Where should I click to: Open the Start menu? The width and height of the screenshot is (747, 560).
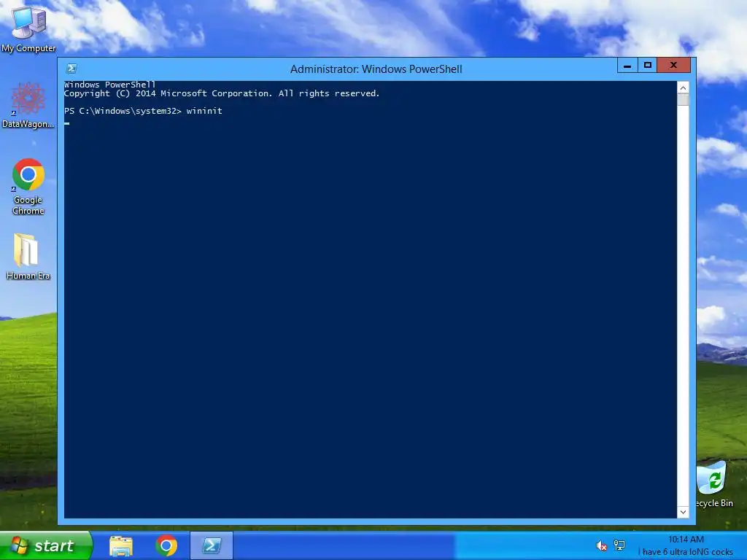(x=46, y=545)
